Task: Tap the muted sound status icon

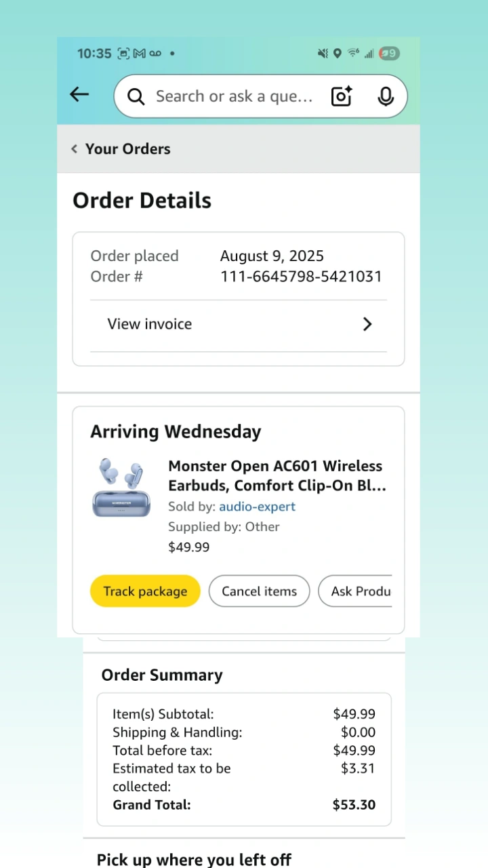Action: coord(323,54)
